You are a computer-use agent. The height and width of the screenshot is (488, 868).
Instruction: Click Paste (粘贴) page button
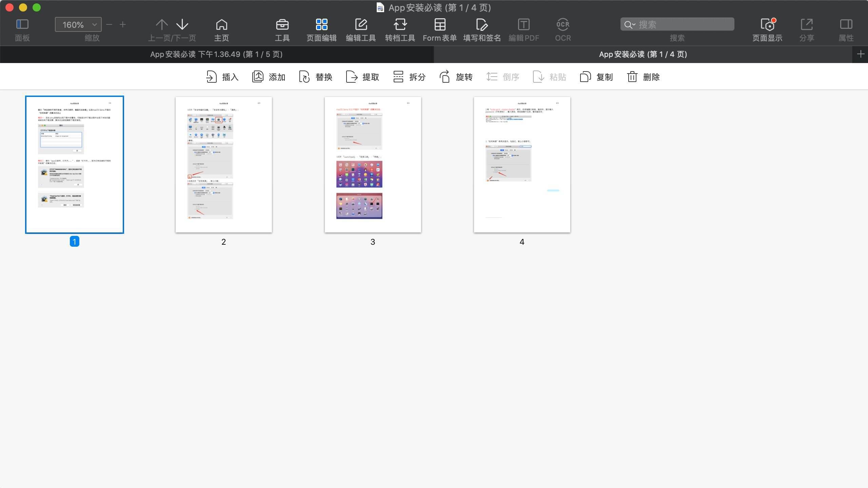click(x=550, y=77)
